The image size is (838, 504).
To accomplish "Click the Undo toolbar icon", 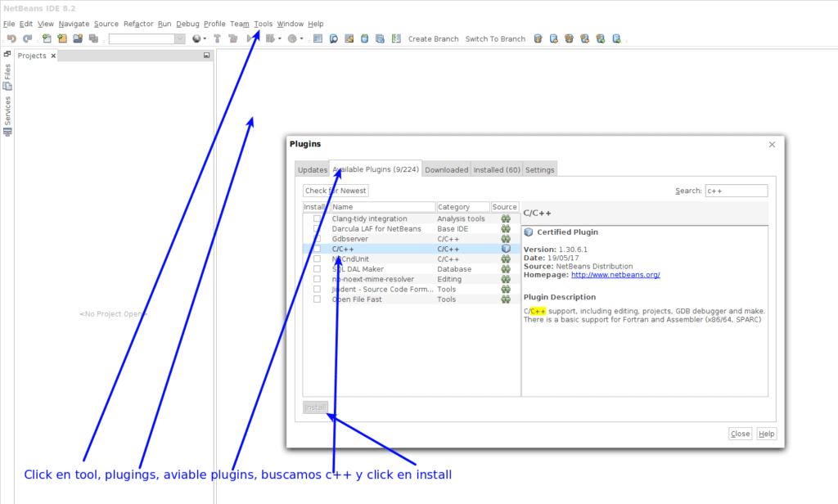I will click(x=11, y=38).
